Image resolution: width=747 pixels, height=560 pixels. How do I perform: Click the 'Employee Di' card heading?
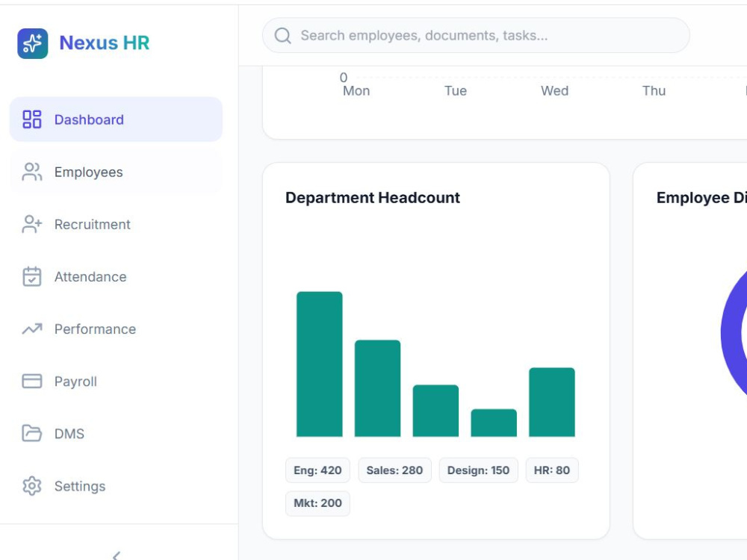[701, 198]
